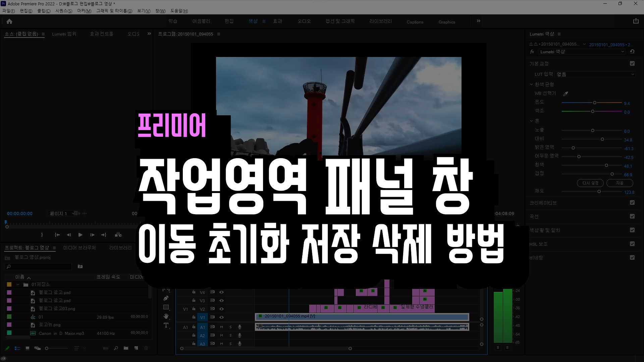
Task: Click the 온도 temperature slider handle
Action: pyautogui.click(x=595, y=103)
